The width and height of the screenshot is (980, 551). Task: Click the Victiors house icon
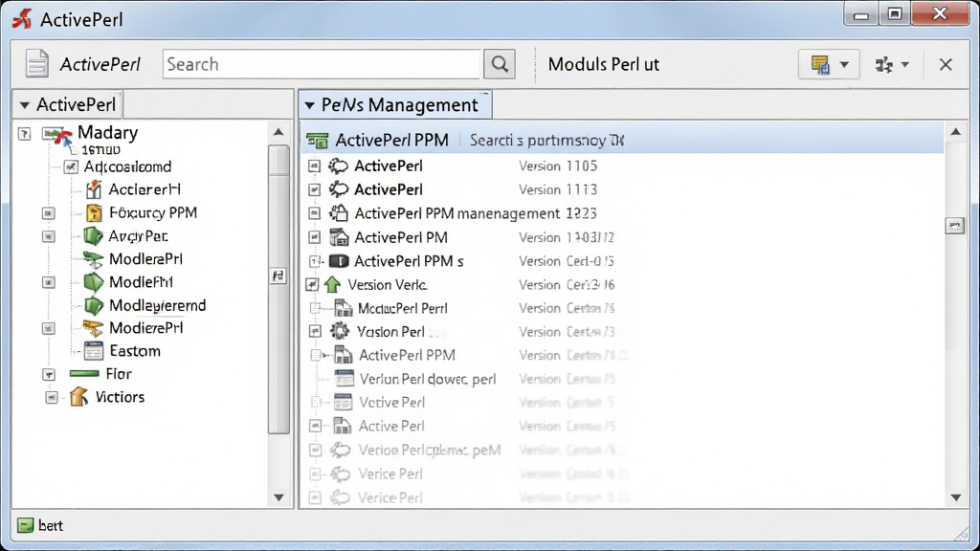point(78,397)
